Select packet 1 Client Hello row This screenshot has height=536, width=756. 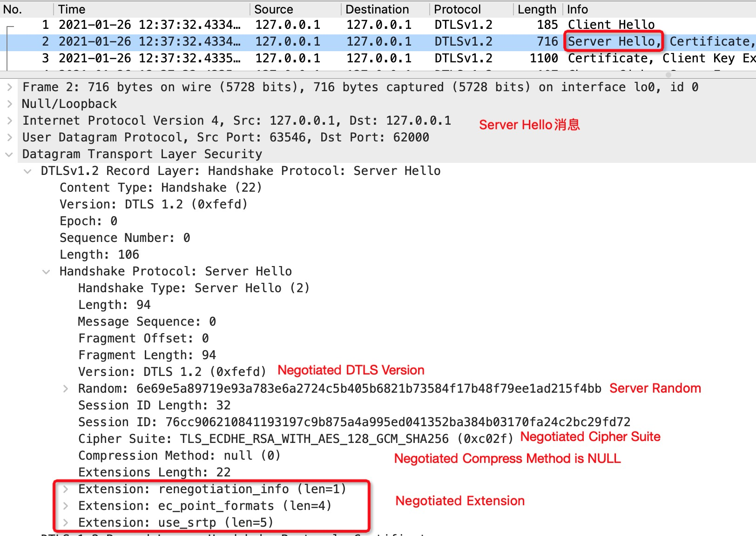coord(378,25)
